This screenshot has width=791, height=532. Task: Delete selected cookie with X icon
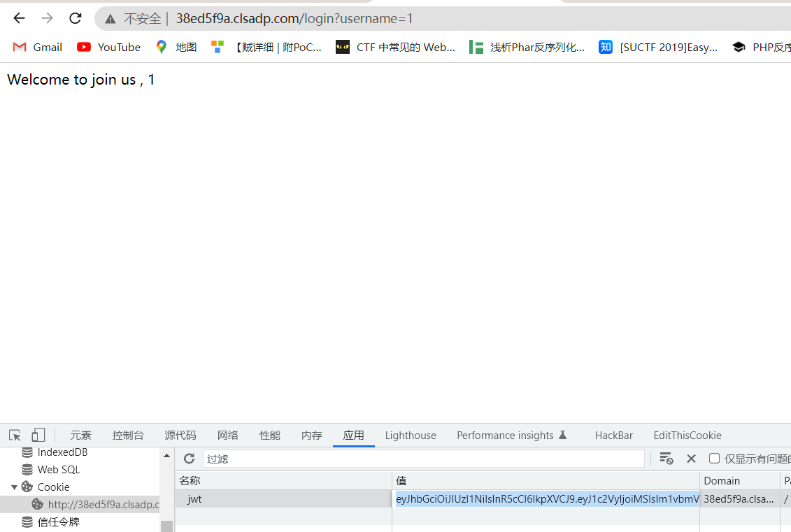click(691, 459)
